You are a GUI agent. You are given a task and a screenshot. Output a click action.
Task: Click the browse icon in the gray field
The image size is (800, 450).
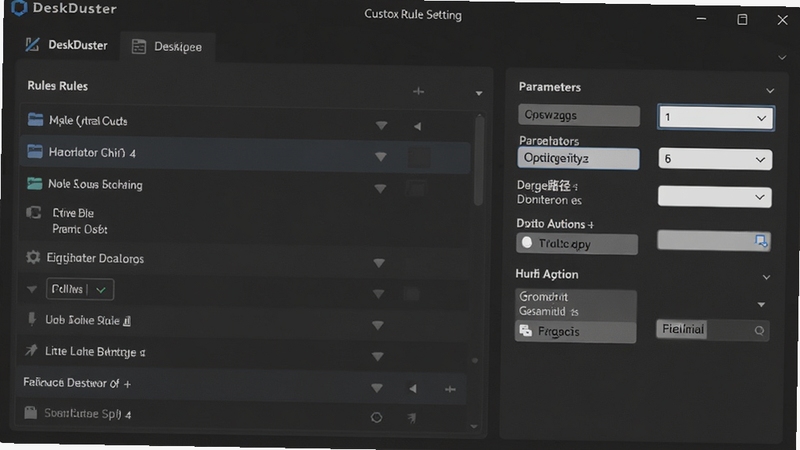[761, 241]
